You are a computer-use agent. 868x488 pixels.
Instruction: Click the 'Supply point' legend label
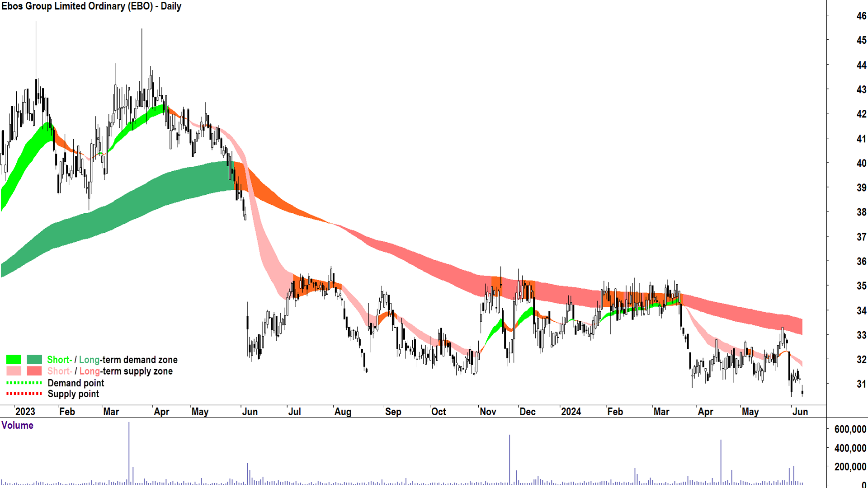point(73,394)
